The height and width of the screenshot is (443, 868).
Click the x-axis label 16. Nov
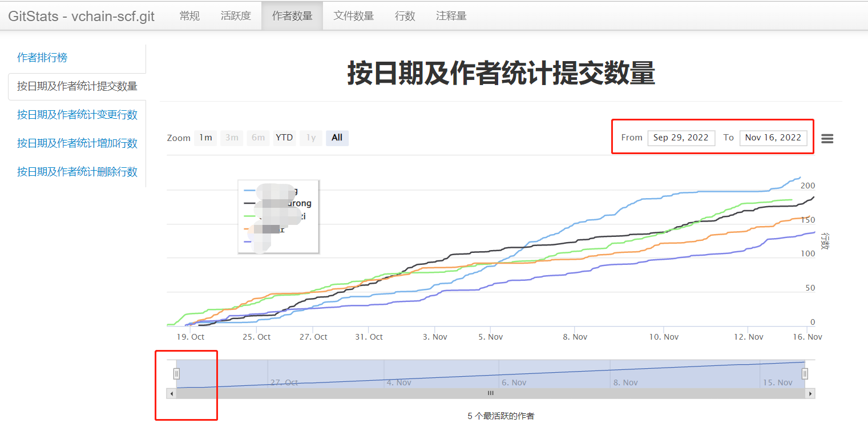pos(808,337)
